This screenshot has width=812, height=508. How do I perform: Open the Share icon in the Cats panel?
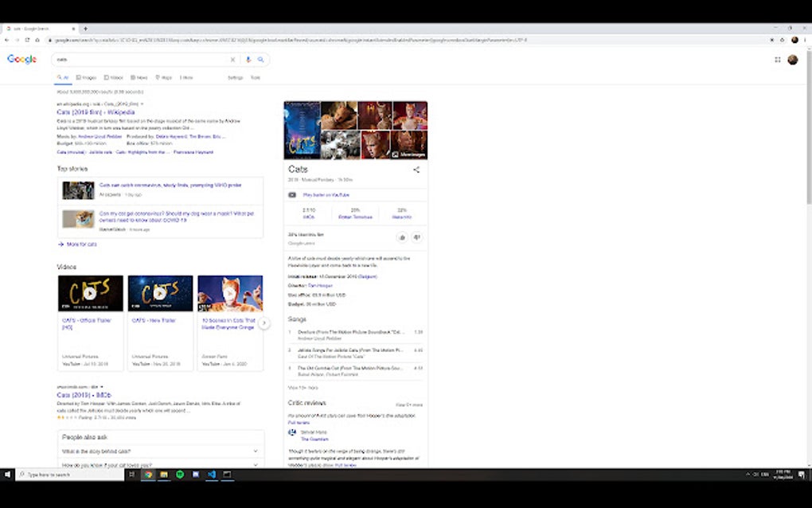click(416, 170)
